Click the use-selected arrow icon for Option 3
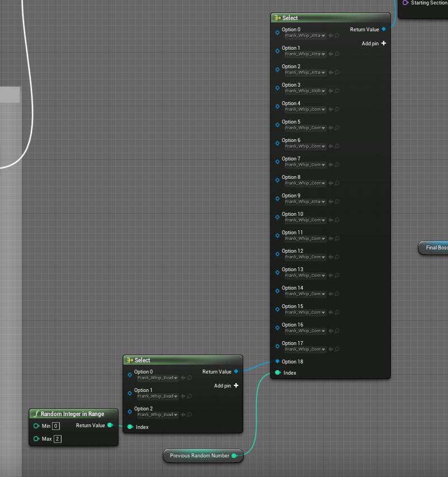This screenshot has height=477, width=448. tap(331, 91)
